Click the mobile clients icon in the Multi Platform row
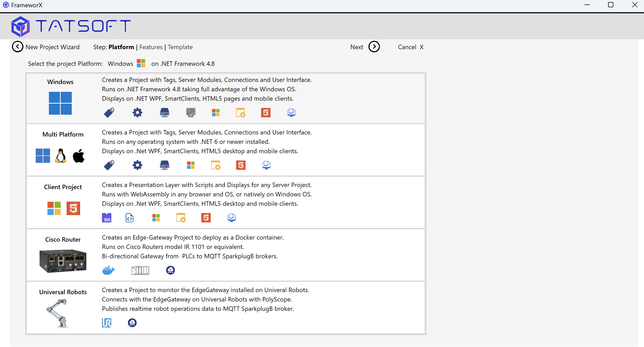644x347 pixels. [x=266, y=165]
